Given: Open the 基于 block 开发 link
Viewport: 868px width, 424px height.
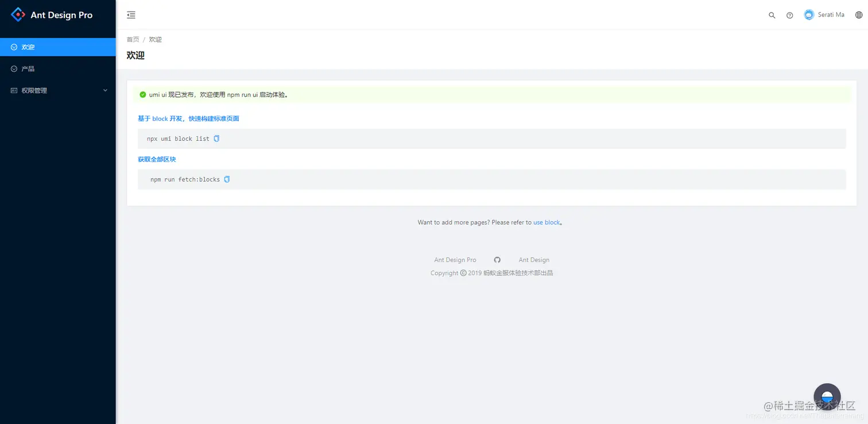Looking at the screenshot, I should [189, 118].
